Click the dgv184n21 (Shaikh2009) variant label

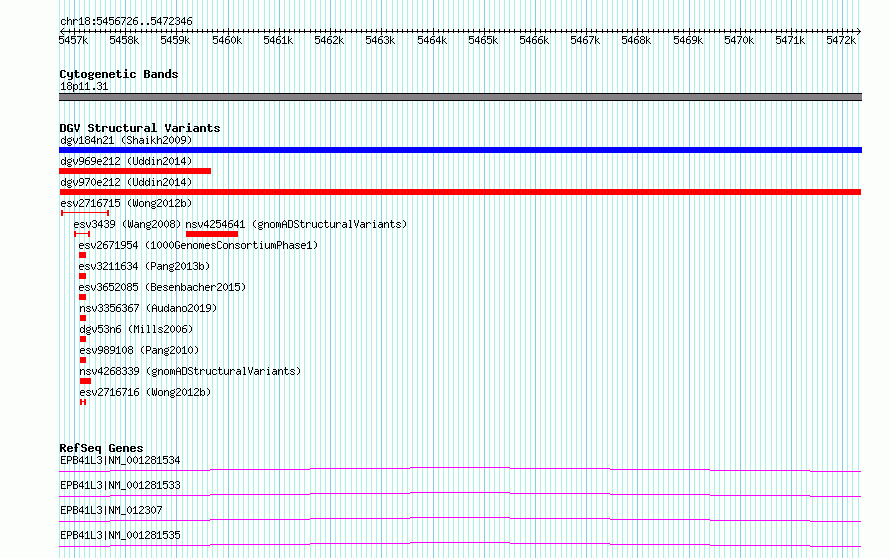point(126,140)
